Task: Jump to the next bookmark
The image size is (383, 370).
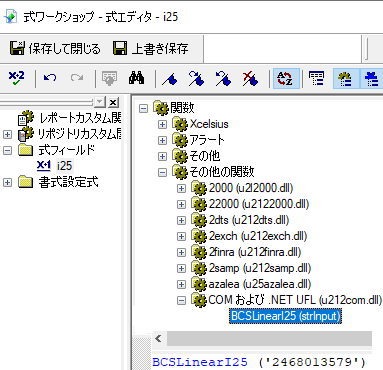Action: pyautogui.click(x=196, y=79)
